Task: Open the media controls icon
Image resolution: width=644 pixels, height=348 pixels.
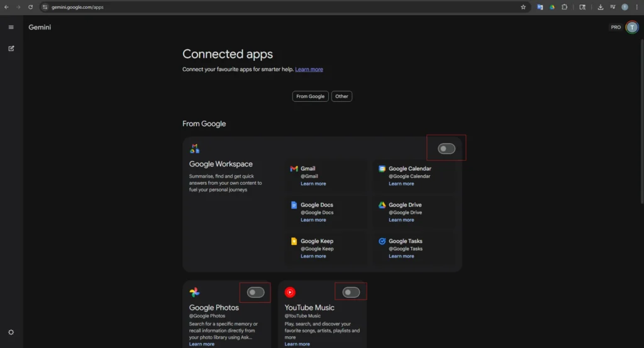Action: click(x=613, y=7)
